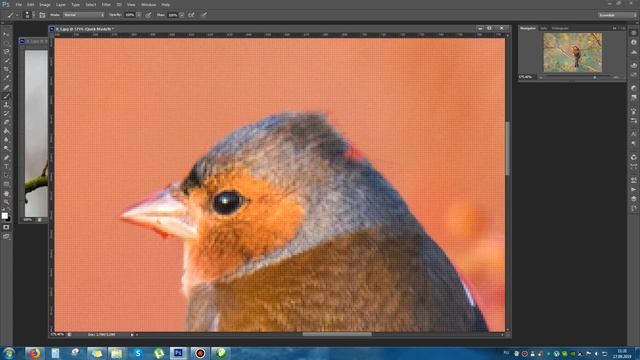Click the Opacity value field
The width and height of the screenshot is (640, 360).
click(130, 15)
